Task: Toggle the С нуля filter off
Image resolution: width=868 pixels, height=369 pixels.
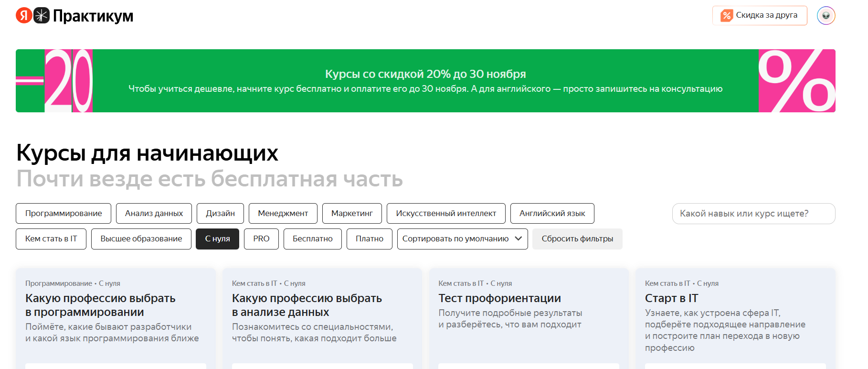Action: (x=217, y=239)
